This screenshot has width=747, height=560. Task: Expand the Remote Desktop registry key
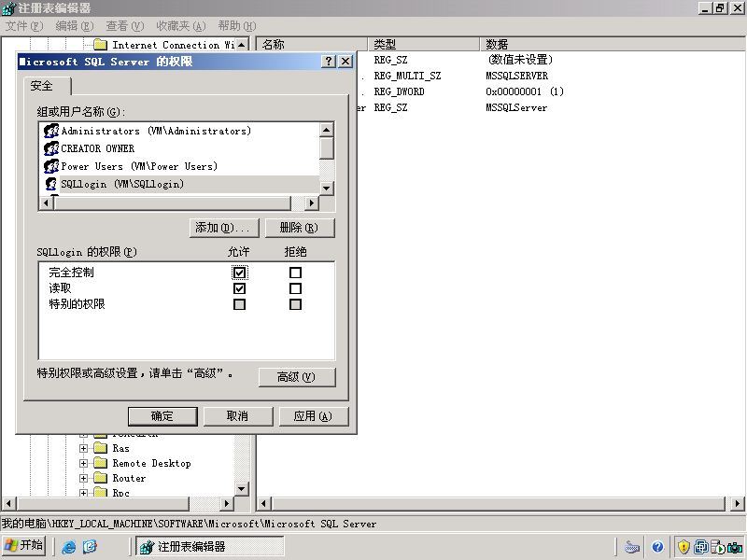click(x=83, y=463)
